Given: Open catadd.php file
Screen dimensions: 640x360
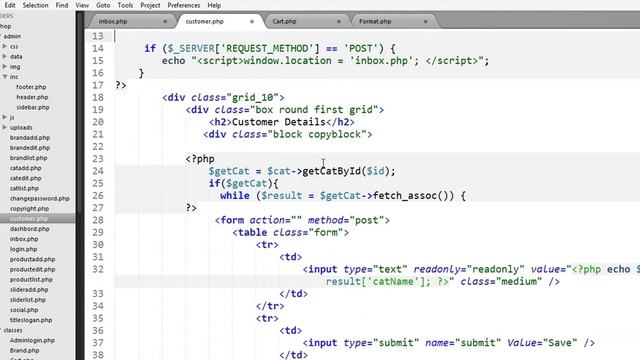Looking at the screenshot, I should click(x=25, y=168).
